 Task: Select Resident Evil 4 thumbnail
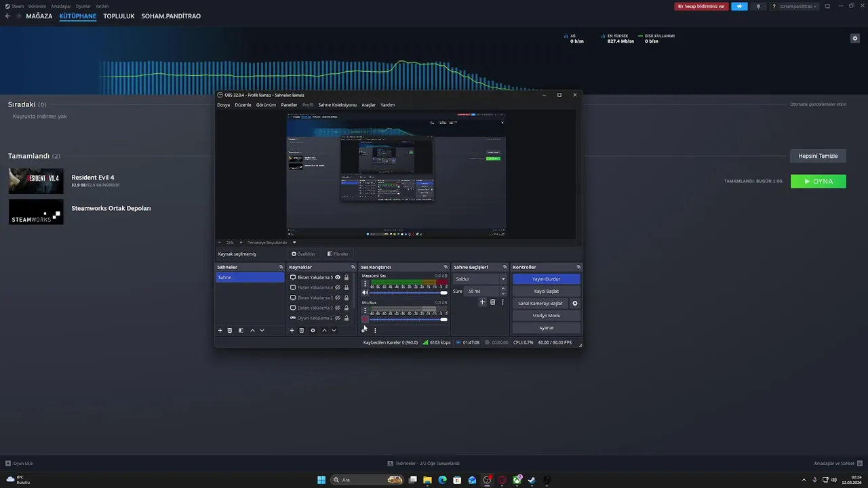36,181
